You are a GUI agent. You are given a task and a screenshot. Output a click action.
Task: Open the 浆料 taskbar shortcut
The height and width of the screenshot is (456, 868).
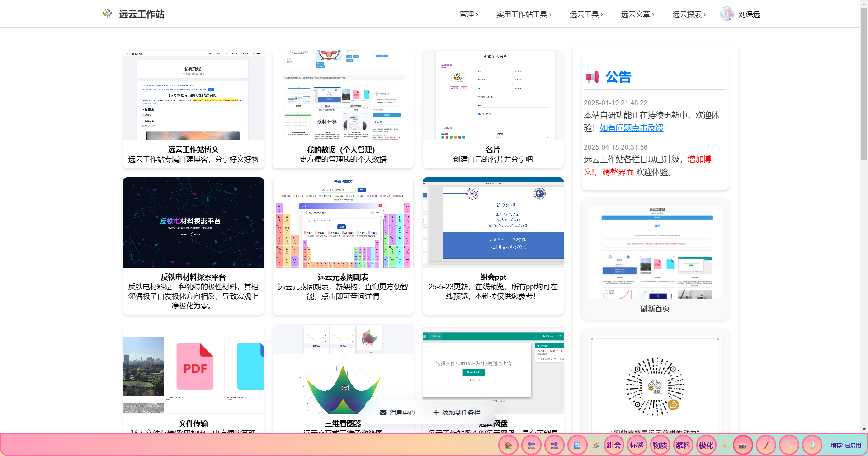coord(683,445)
